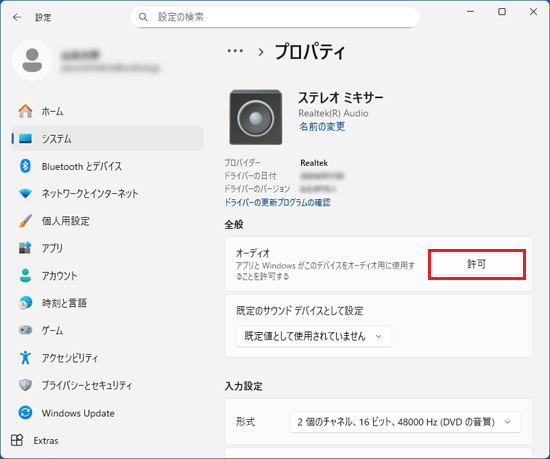Click the Apps icon in sidebar
This screenshot has width=550, height=459.
25,248
